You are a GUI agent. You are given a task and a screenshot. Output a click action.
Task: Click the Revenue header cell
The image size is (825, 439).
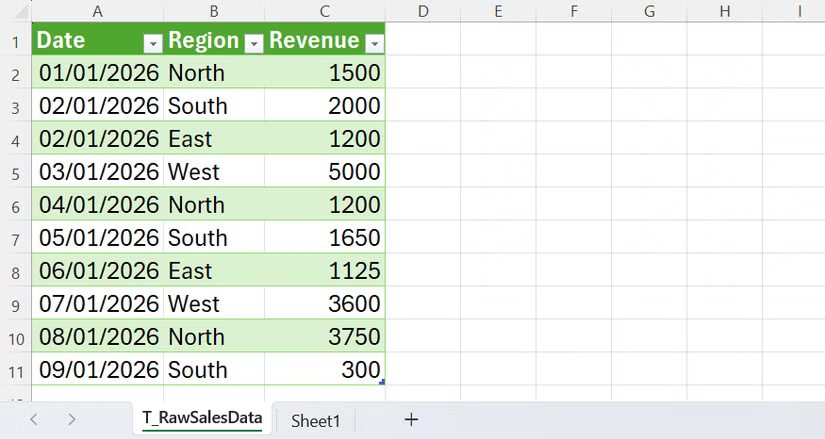[x=325, y=39]
